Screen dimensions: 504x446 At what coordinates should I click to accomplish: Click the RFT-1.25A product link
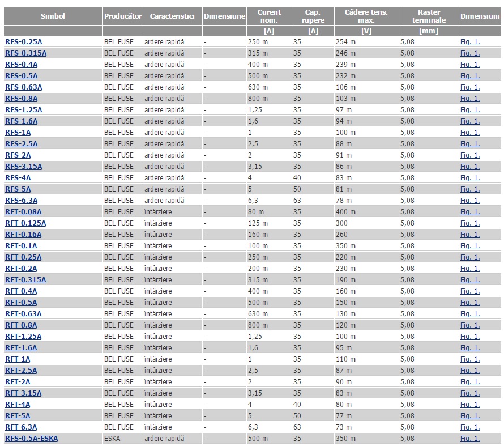23,337
